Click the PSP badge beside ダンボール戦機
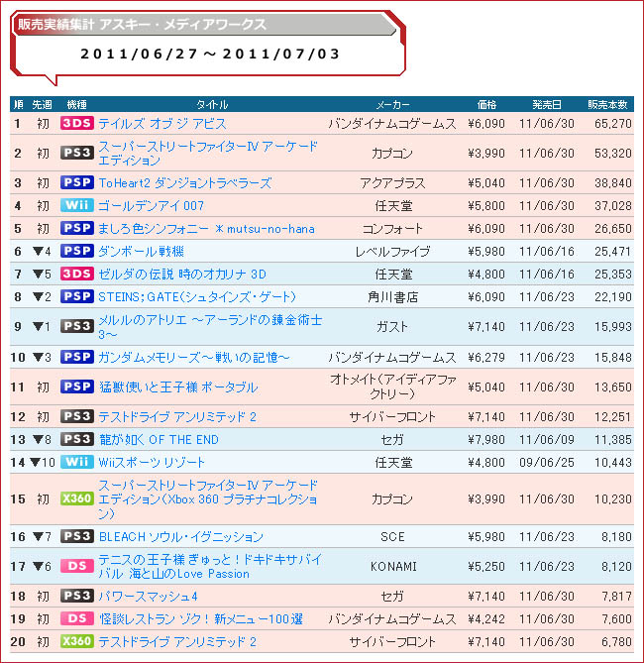The height and width of the screenshot is (663, 644). coord(76,251)
